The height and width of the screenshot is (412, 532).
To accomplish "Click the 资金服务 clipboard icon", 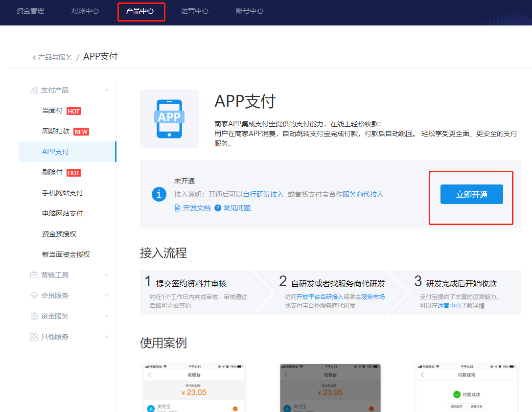I will point(34,316).
